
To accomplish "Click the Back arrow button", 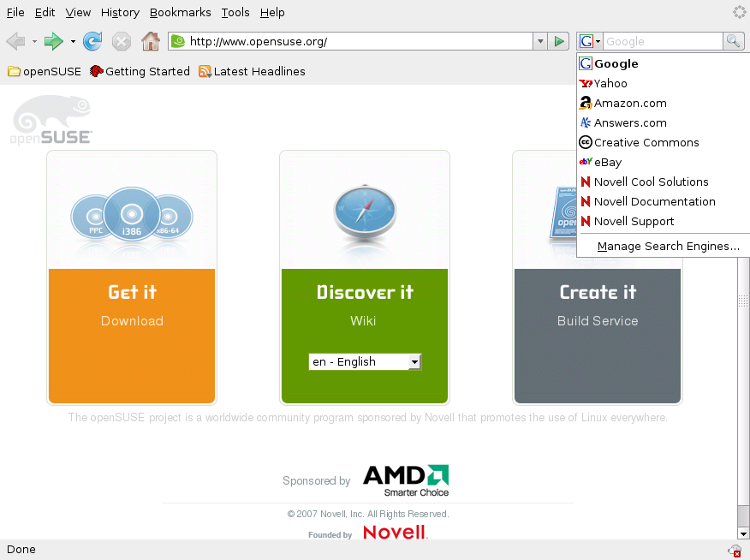I will click(x=15, y=42).
